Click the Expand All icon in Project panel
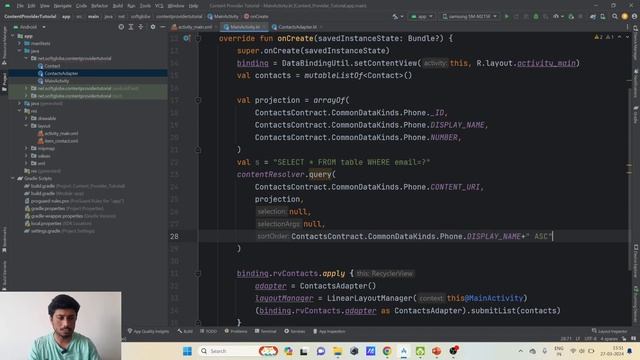Viewport: 640px width, 360px height. [131, 27]
